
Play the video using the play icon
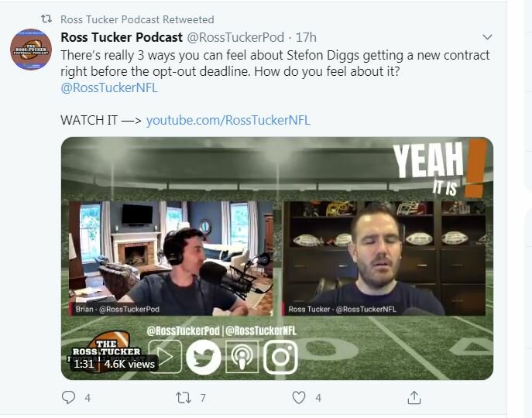(165, 357)
